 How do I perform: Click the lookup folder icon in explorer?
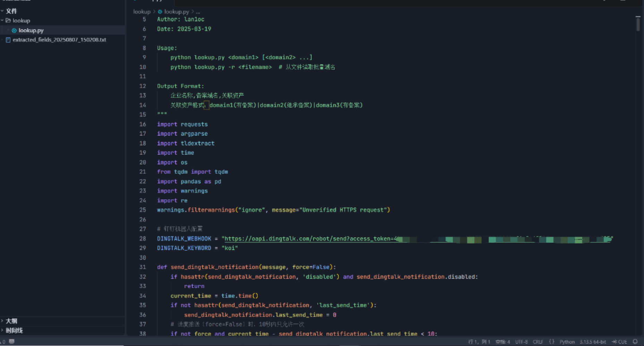8,20
